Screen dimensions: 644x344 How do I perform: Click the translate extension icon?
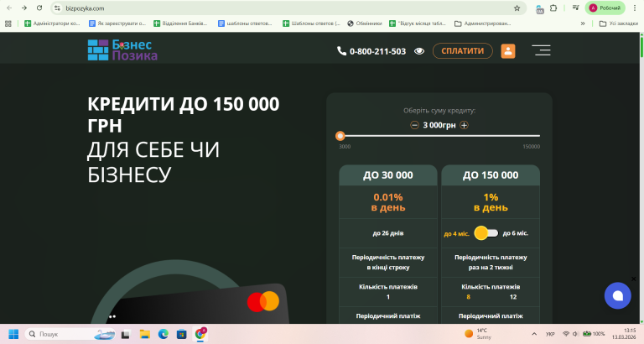pyautogui.click(x=540, y=9)
